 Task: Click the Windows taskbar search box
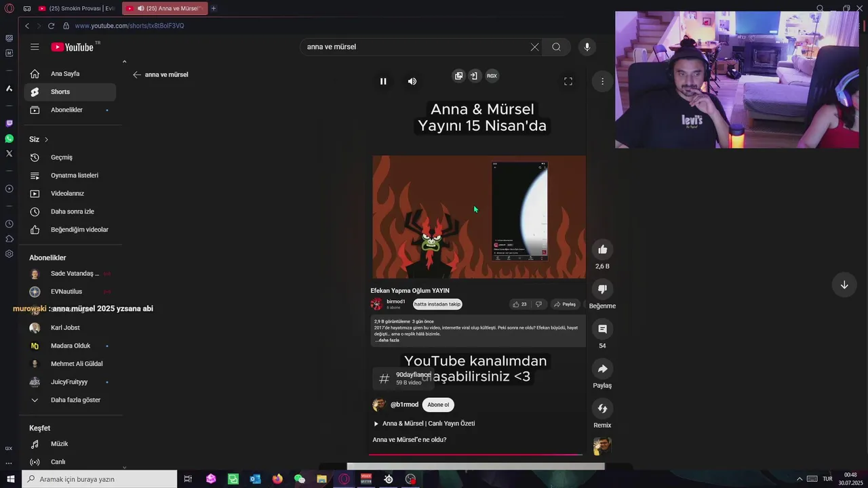pos(99,479)
